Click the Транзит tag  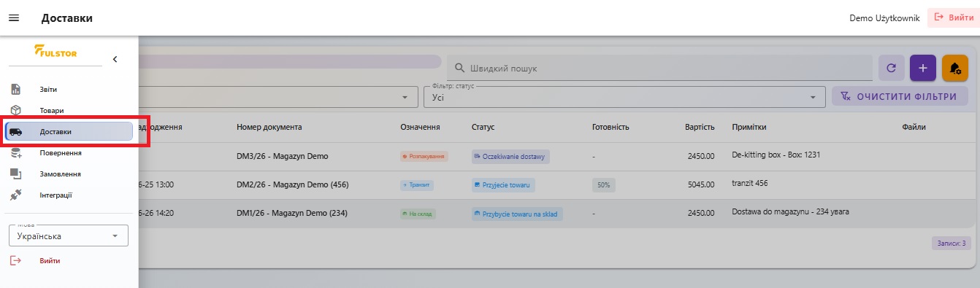(417, 185)
